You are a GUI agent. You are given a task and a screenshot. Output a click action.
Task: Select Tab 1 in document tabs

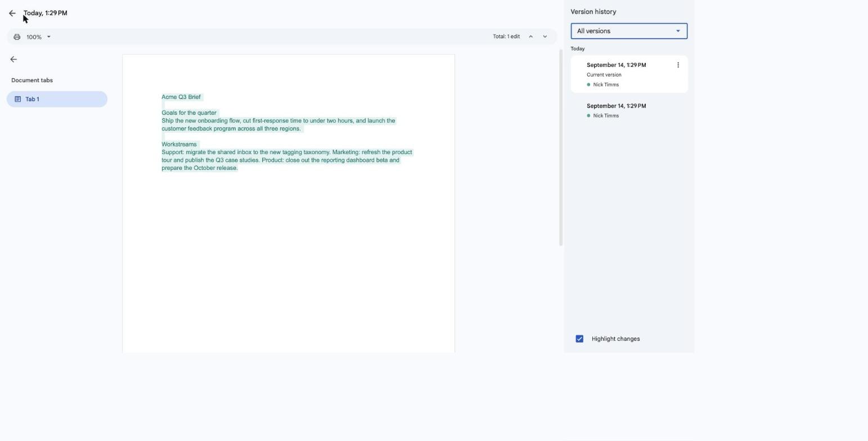point(57,99)
